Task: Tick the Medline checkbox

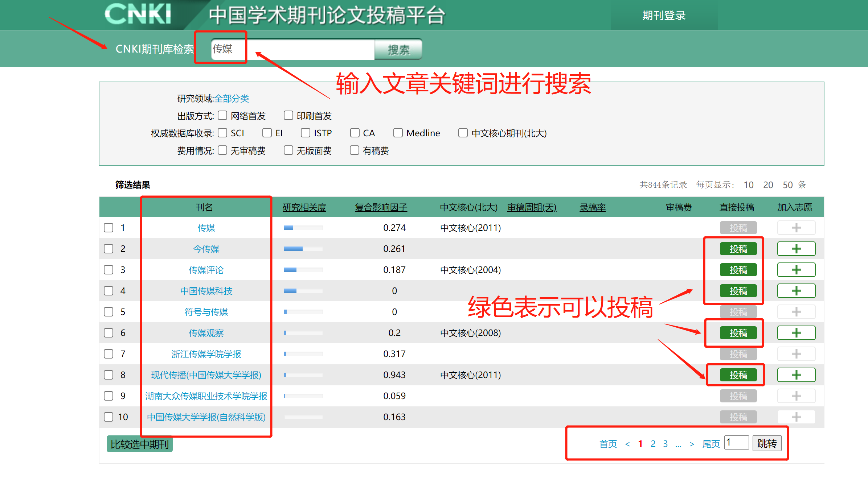Action: click(398, 133)
